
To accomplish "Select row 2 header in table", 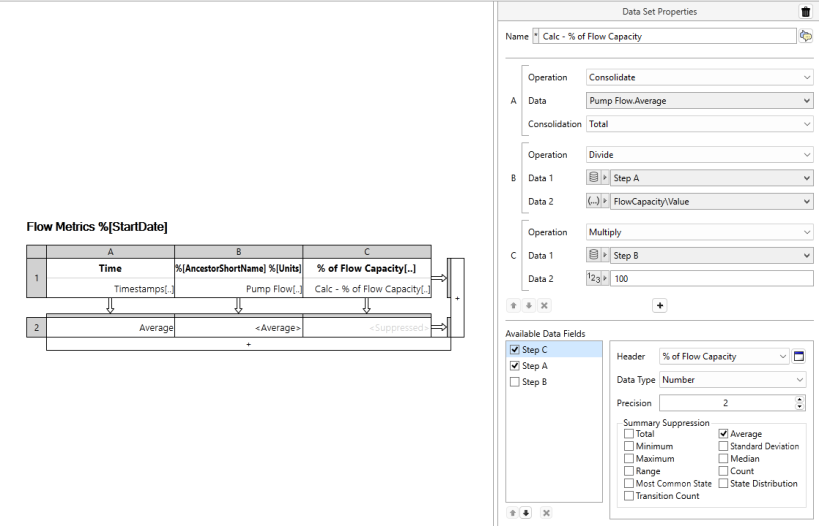I will tap(36, 328).
